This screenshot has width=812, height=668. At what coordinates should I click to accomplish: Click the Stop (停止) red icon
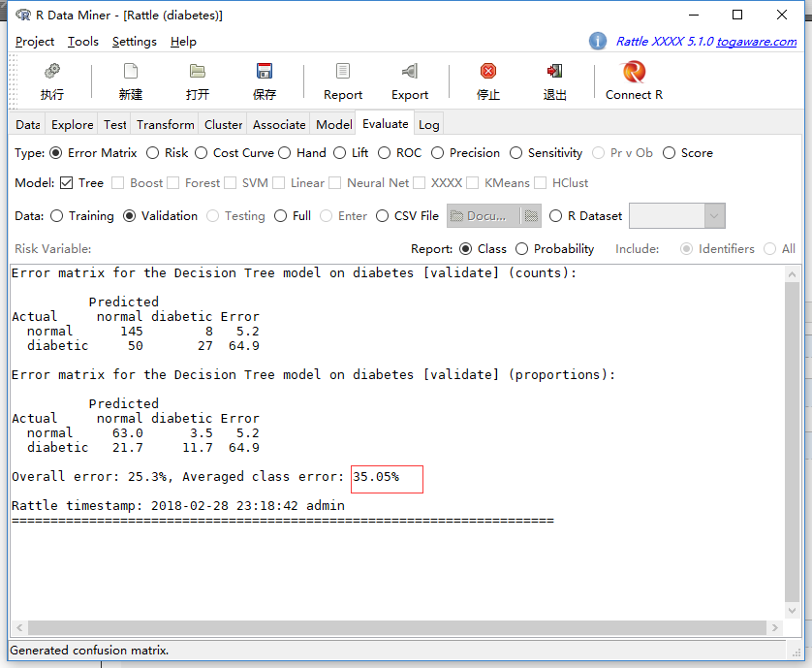(x=487, y=71)
